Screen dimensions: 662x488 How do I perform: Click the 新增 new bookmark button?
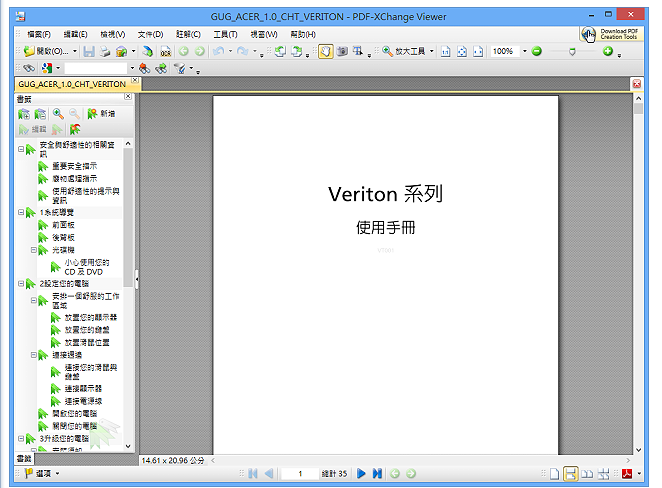[x=101, y=114]
